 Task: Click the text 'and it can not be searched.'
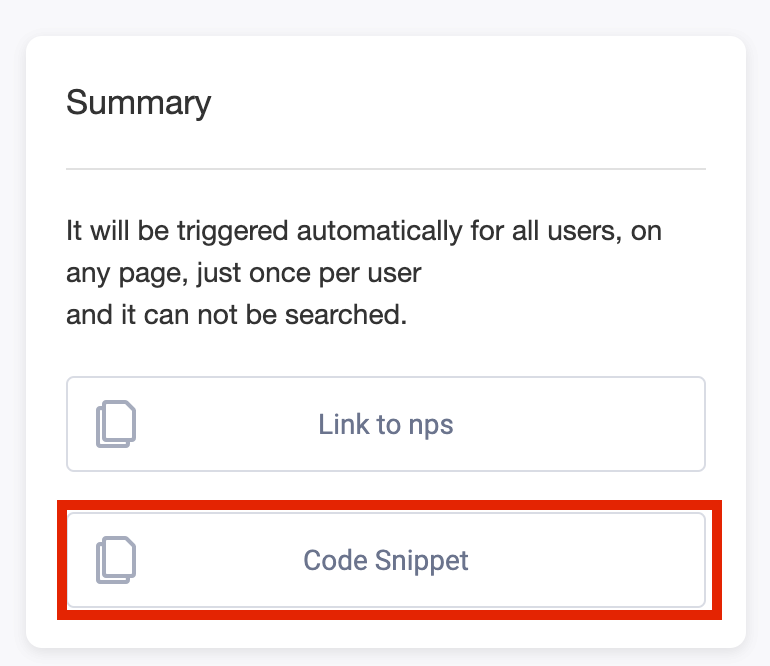click(237, 315)
